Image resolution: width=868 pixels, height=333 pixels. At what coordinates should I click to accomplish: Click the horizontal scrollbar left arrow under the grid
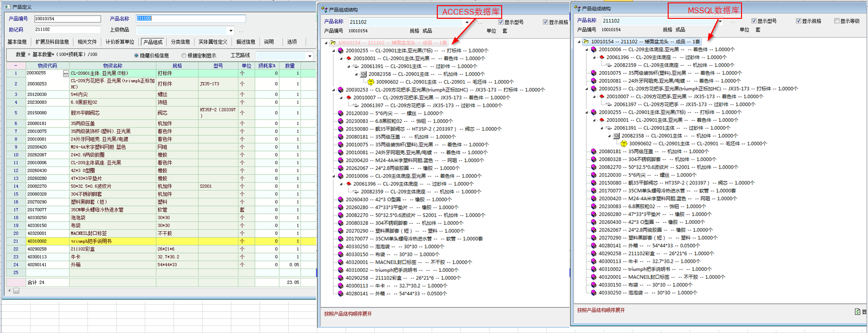coord(9,291)
